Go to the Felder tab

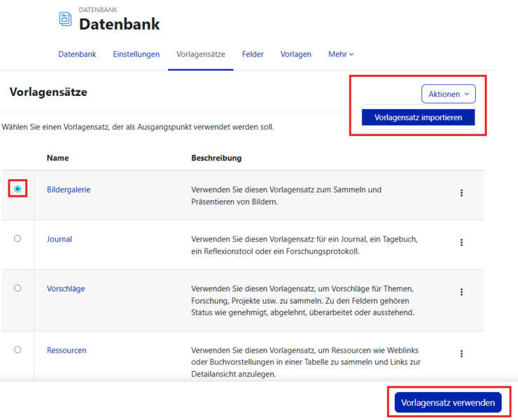point(253,55)
